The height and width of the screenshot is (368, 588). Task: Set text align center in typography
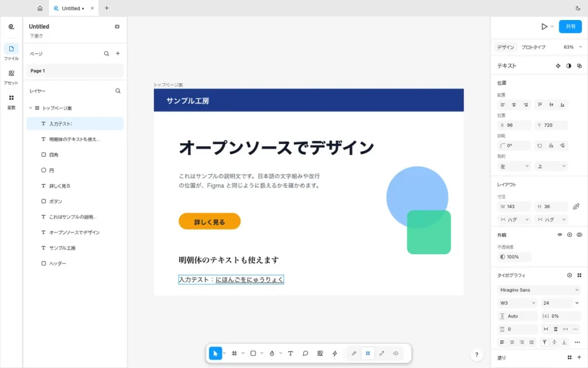click(x=512, y=342)
